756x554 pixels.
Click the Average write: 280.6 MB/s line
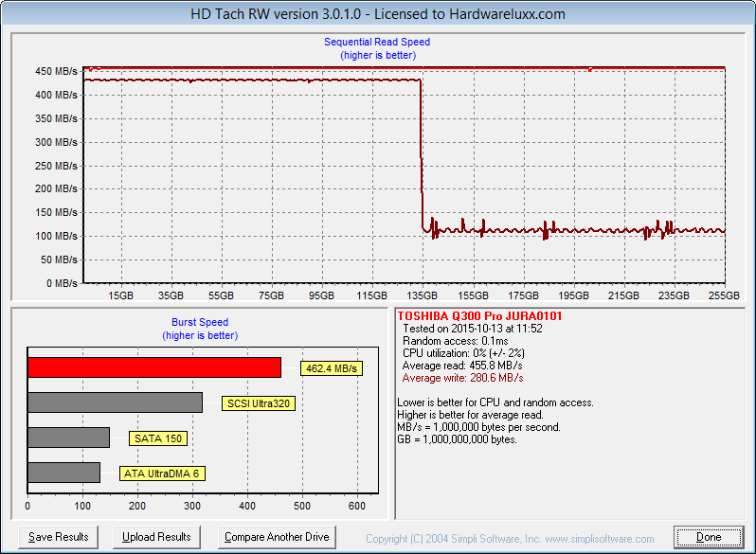point(463,378)
